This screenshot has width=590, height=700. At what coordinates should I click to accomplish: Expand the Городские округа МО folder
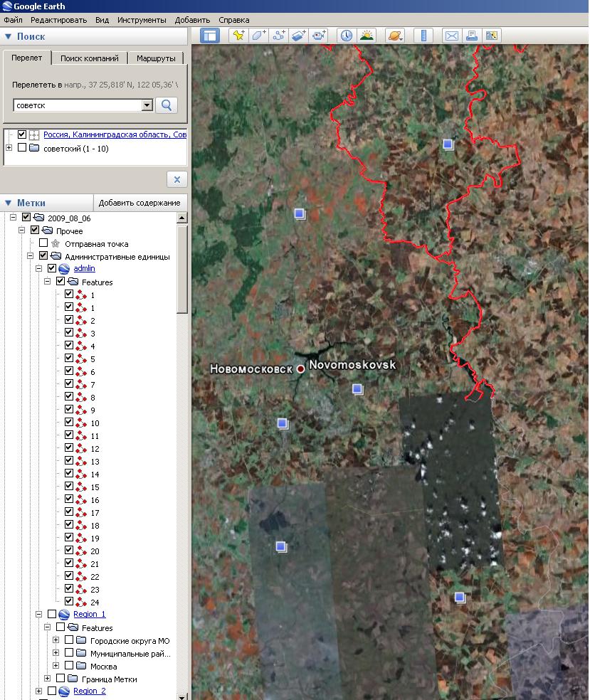click(x=56, y=640)
